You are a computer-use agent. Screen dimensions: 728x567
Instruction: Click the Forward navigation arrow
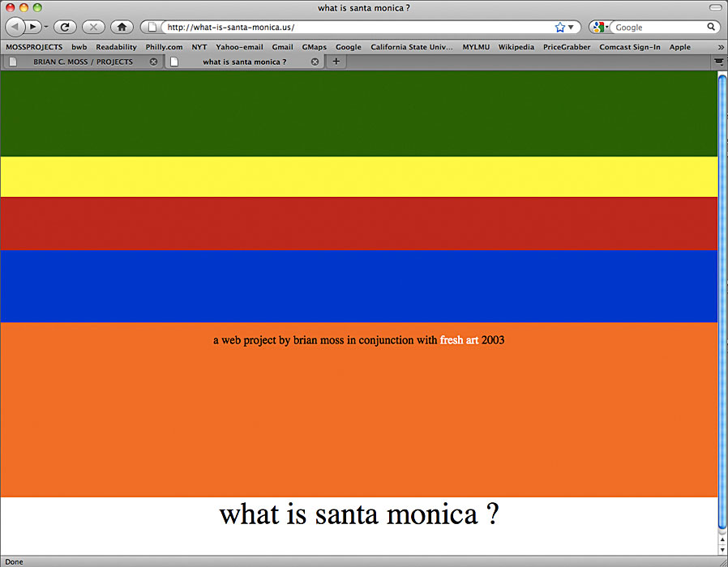34,27
